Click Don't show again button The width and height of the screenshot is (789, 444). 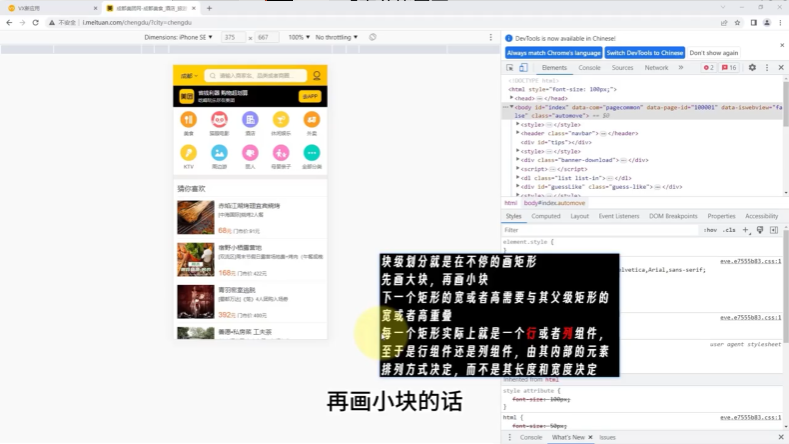pyautogui.click(x=714, y=53)
